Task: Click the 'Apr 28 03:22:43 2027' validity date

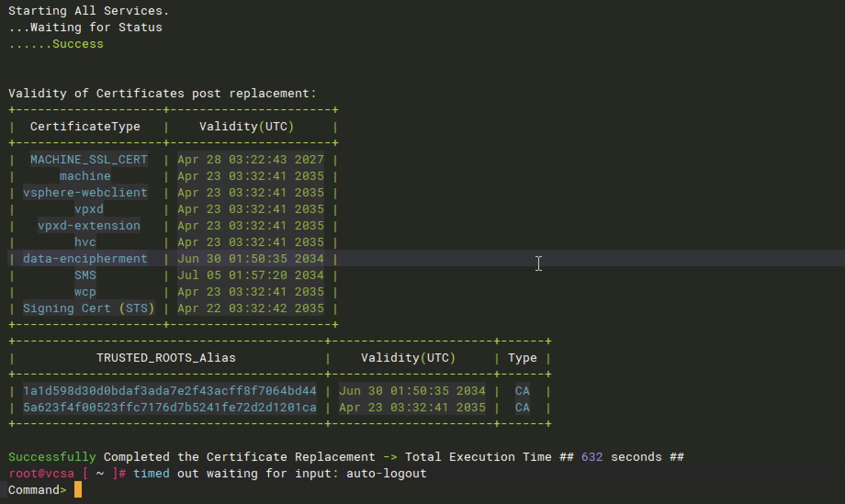Action: point(251,159)
